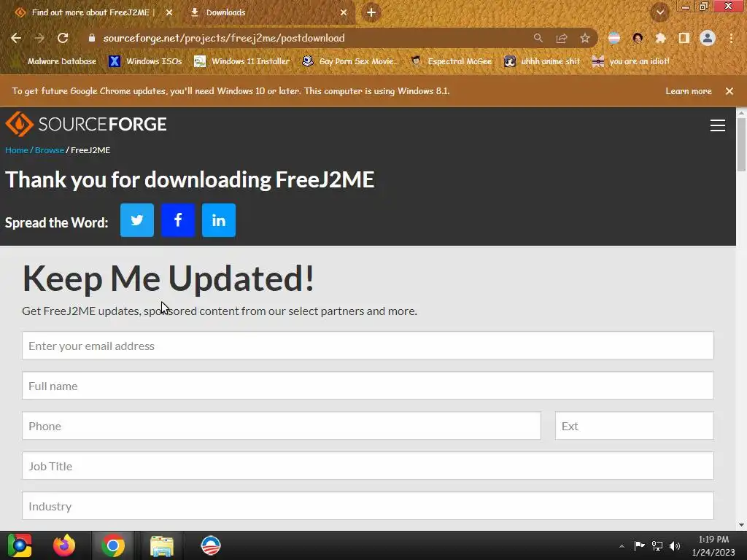Click Learn more in update bar
The height and width of the screenshot is (560, 747).
689,91
